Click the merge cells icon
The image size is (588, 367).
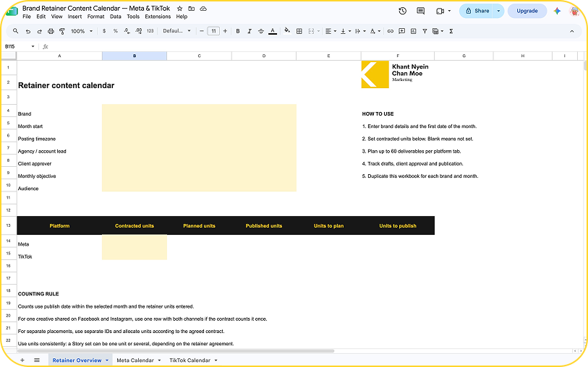(311, 31)
